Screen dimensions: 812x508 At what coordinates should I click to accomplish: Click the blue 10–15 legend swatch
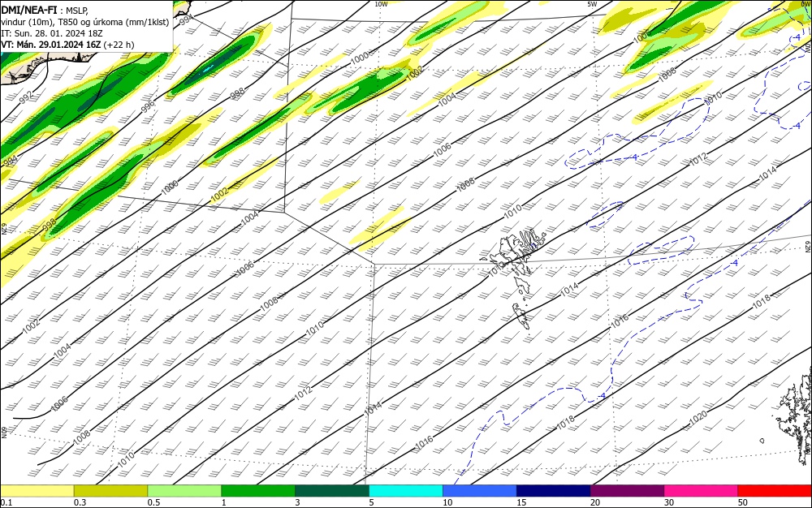tap(480, 491)
